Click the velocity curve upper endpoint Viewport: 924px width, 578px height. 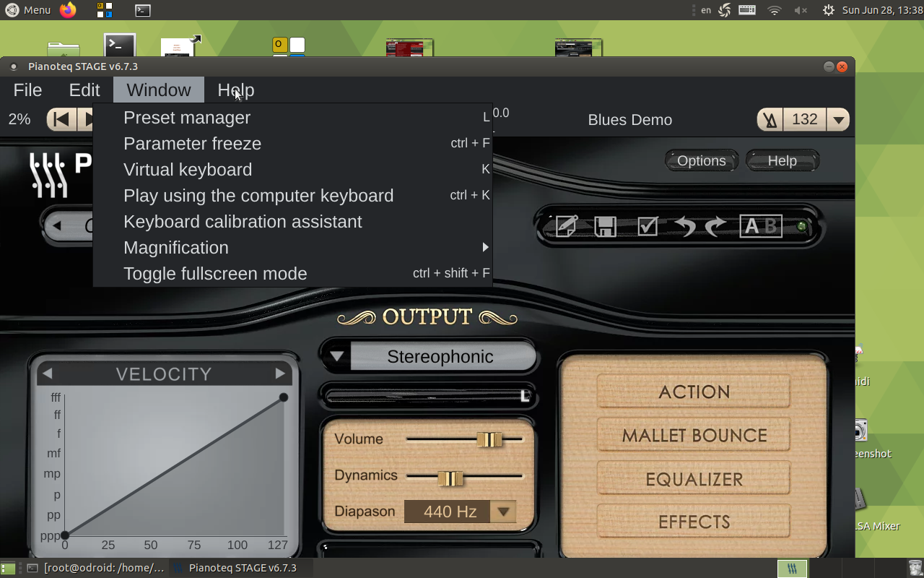click(x=284, y=397)
